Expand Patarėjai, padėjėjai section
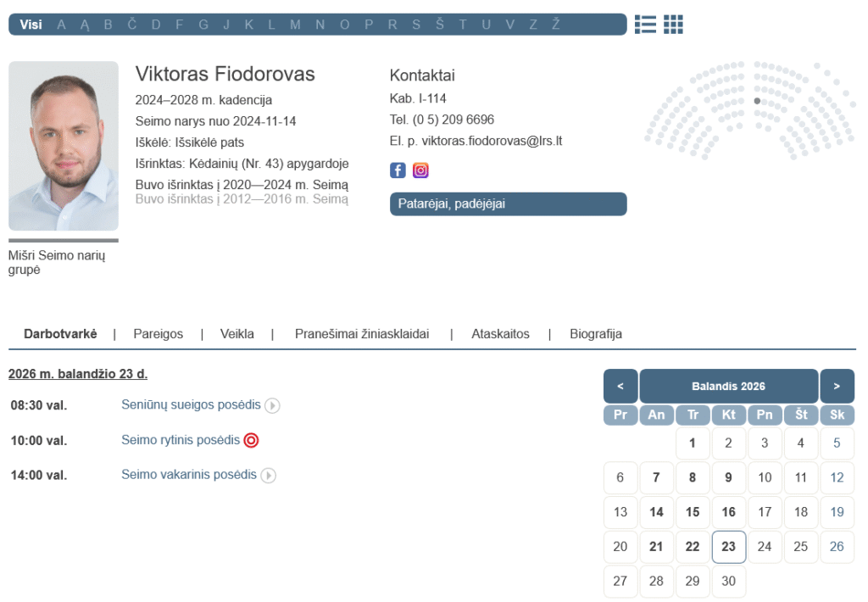 click(508, 204)
